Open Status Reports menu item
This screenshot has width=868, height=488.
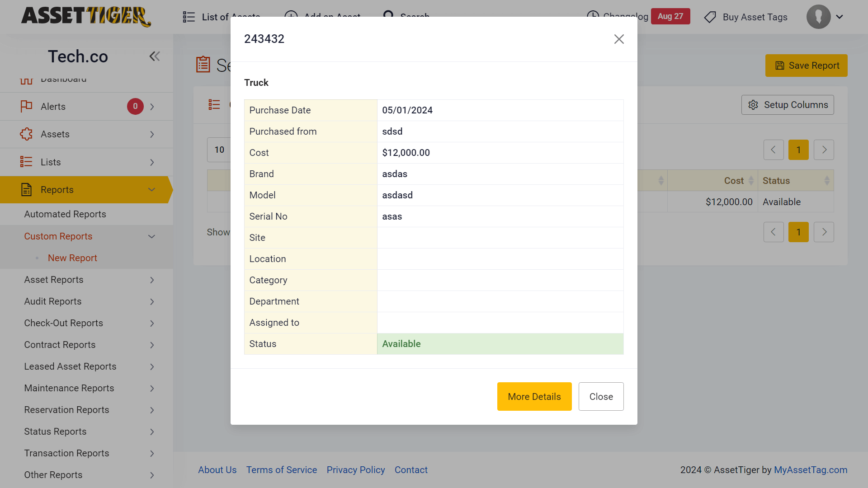click(55, 432)
